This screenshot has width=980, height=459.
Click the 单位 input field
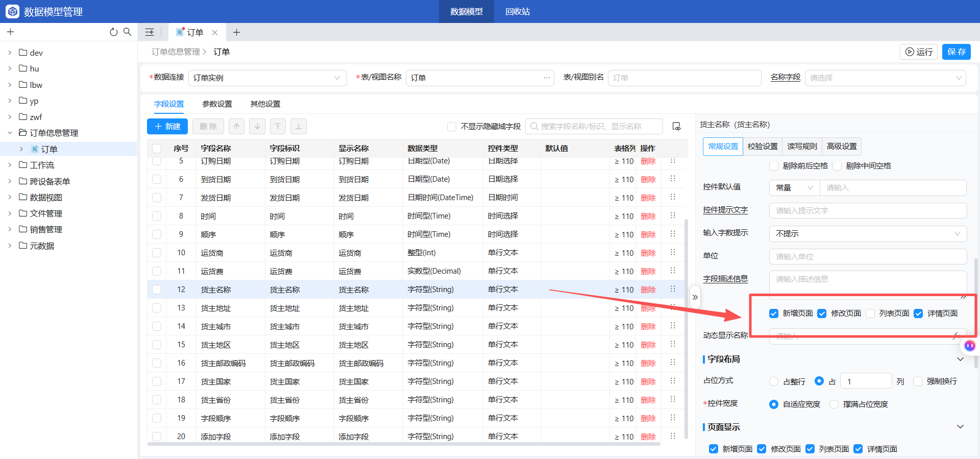pyautogui.click(x=868, y=256)
